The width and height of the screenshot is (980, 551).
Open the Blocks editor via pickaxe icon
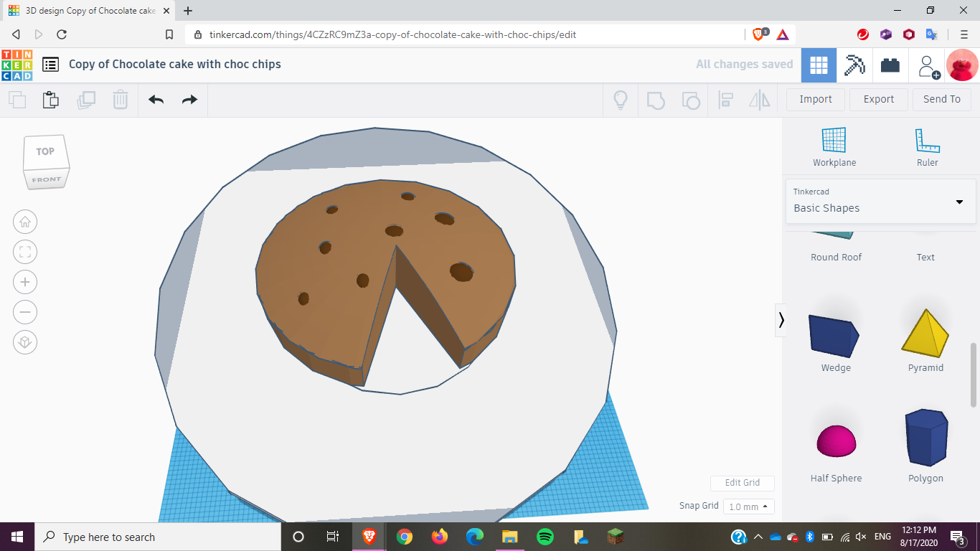[855, 65]
